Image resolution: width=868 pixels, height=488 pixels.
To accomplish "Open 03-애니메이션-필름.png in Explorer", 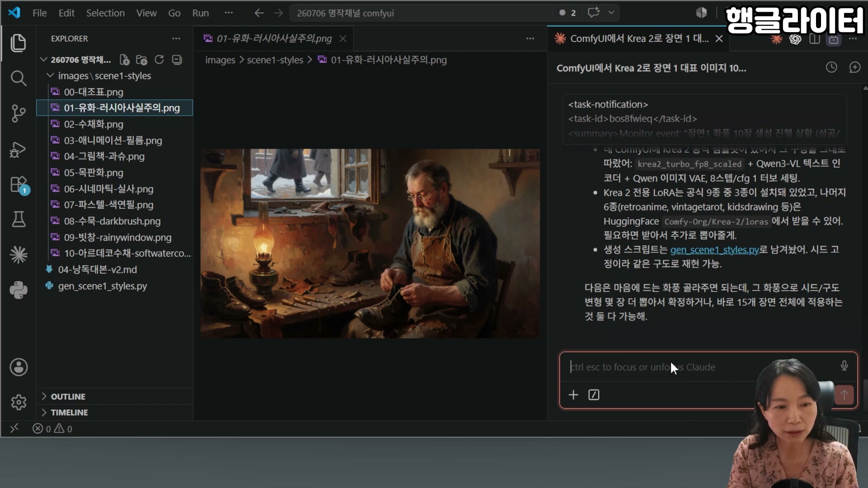I will 114,140.
